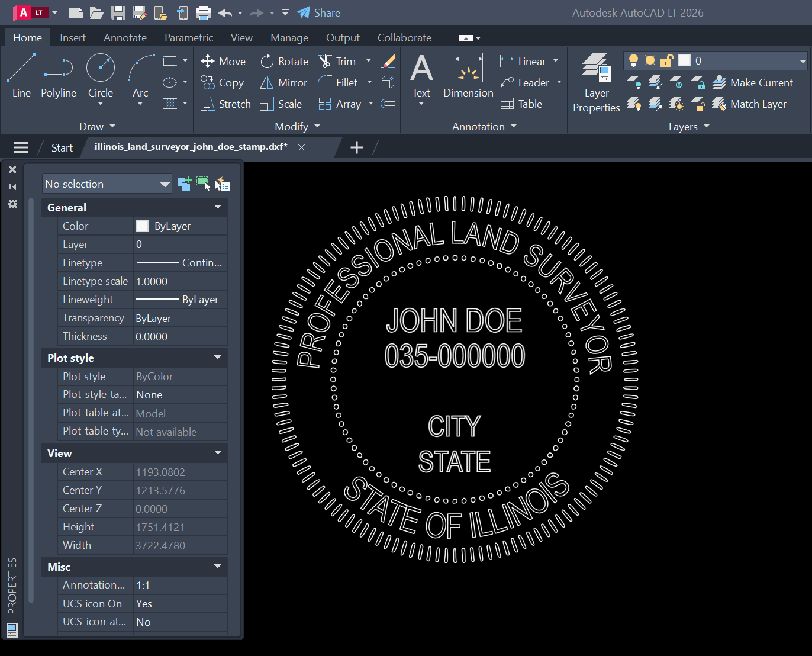Select the Line tool
The width and height of the screenshot is (812, 656).
[21, 76]
